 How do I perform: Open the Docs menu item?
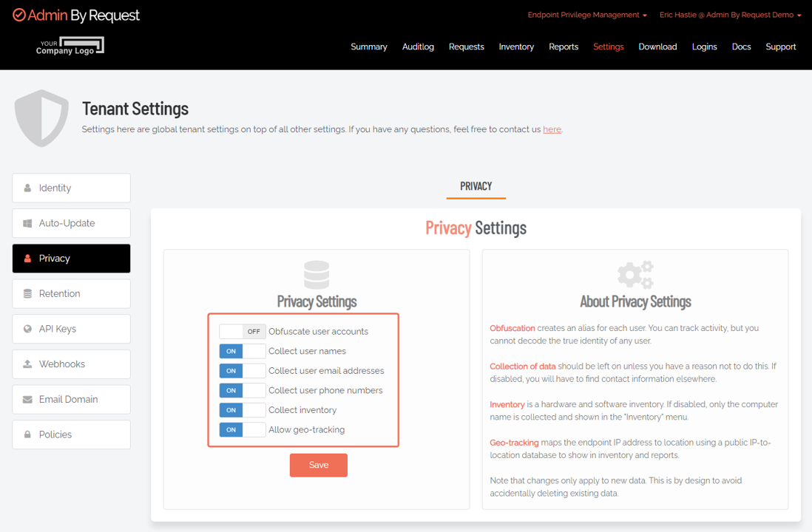[741, 47]
